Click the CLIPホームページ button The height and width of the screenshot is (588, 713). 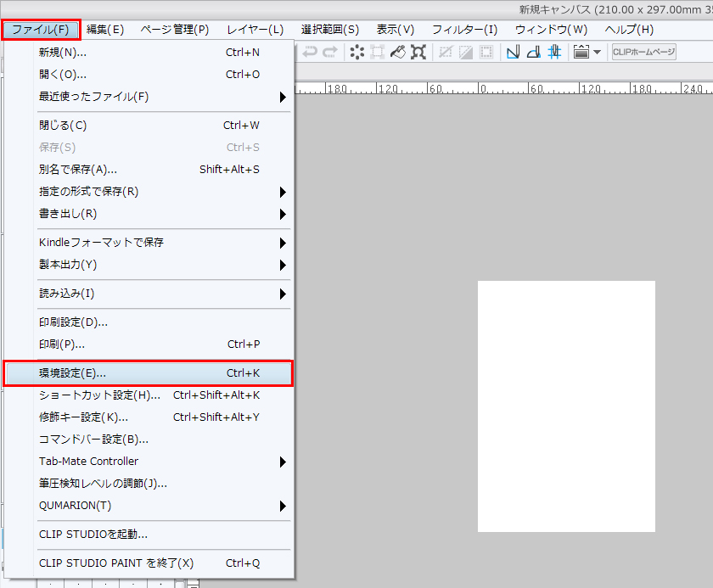click(x=643, y=53)
